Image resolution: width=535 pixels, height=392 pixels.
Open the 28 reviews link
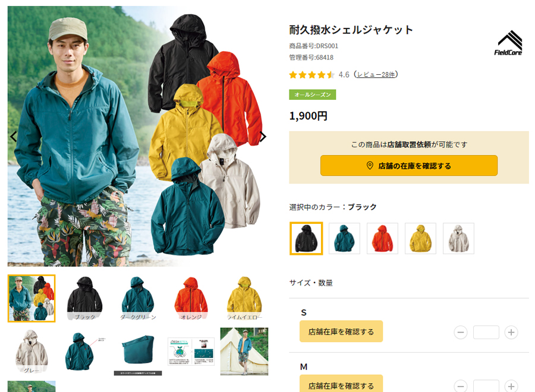coord(376,75)
